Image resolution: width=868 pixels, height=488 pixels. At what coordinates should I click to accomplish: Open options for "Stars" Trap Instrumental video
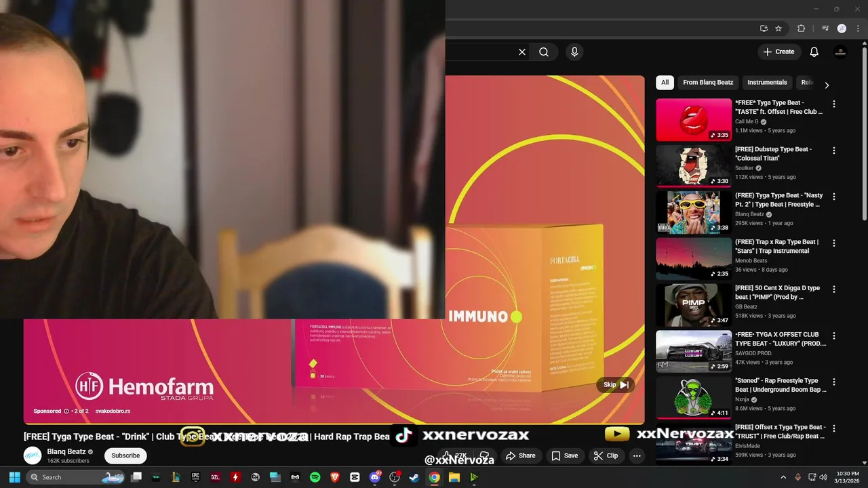(x=834, y=243)
